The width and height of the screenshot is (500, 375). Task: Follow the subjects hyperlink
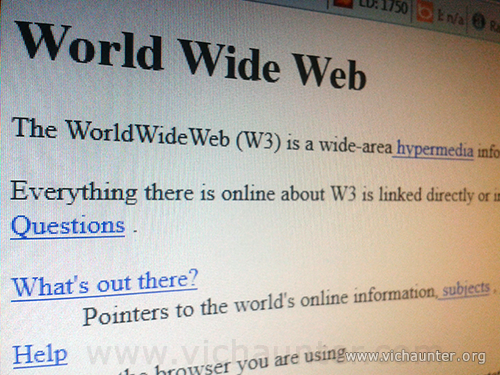465,289
